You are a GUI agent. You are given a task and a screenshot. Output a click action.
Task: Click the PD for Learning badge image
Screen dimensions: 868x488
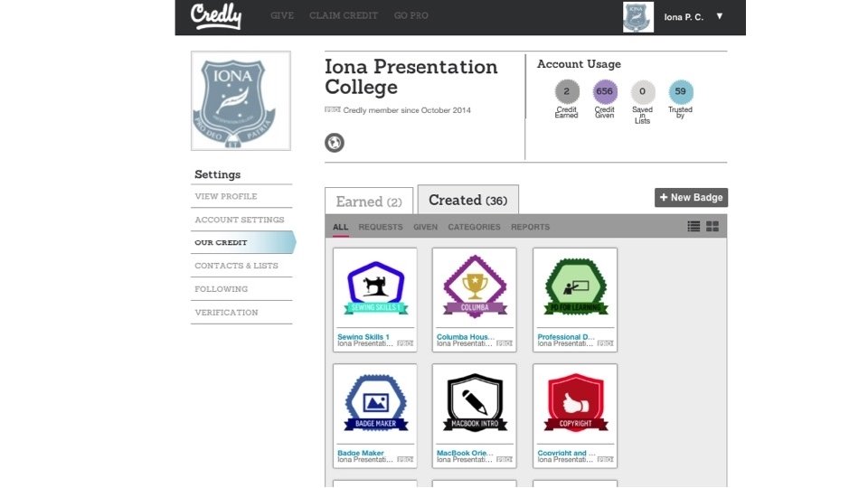(x=576, y=286)
